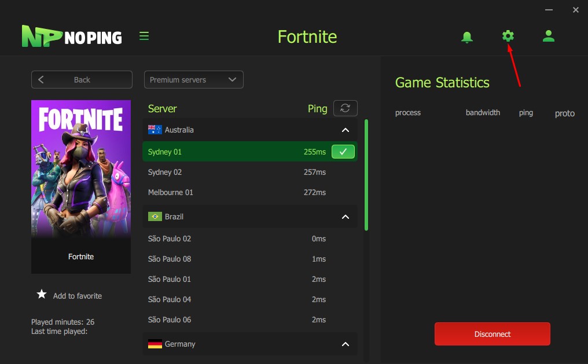Open settings gear icon
This screenshot has height=364, width=588.
click(x=508, y=36)
